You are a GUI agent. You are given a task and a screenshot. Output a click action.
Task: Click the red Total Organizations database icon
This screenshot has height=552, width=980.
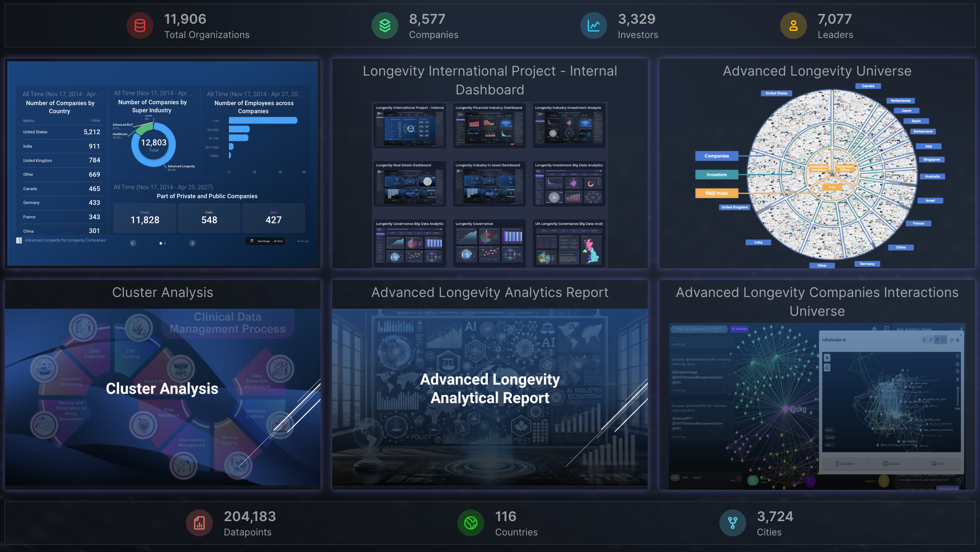pos(140,26)
